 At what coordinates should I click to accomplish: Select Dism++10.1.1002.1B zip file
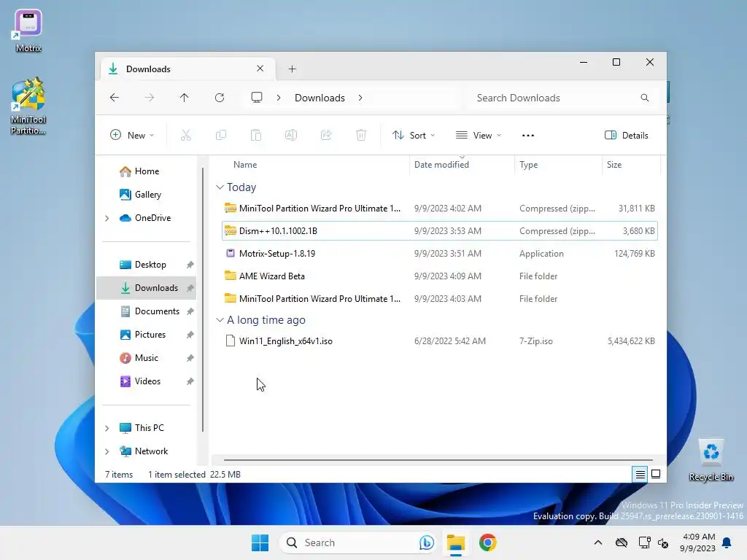point(439,231)
